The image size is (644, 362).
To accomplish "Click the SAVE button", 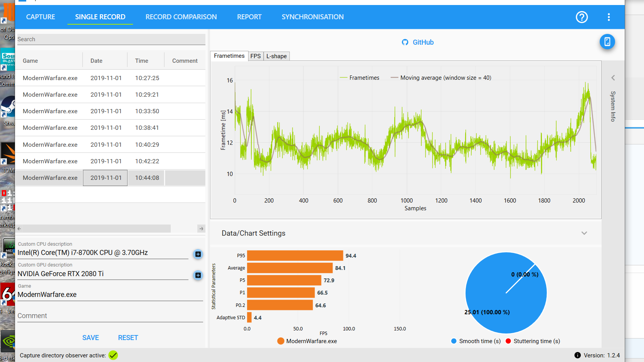I will (x=91, y=338).
